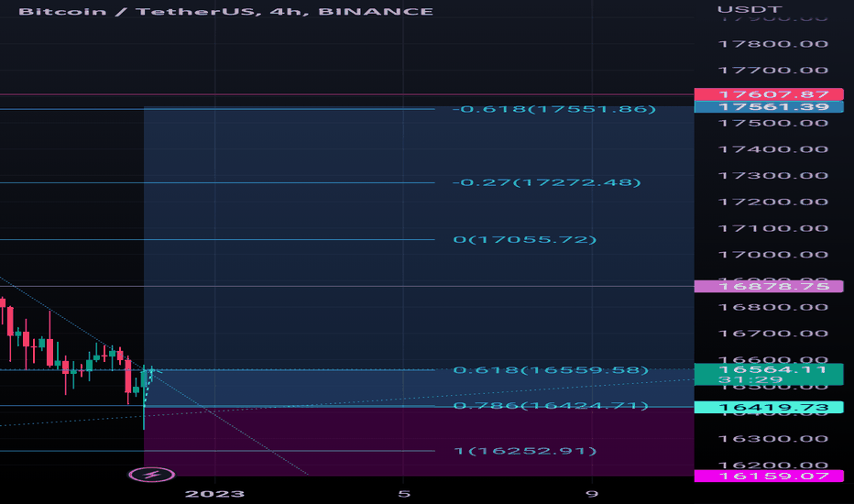
Task: Click the 17200.00 price axis tick
Action: pos(773,203)
